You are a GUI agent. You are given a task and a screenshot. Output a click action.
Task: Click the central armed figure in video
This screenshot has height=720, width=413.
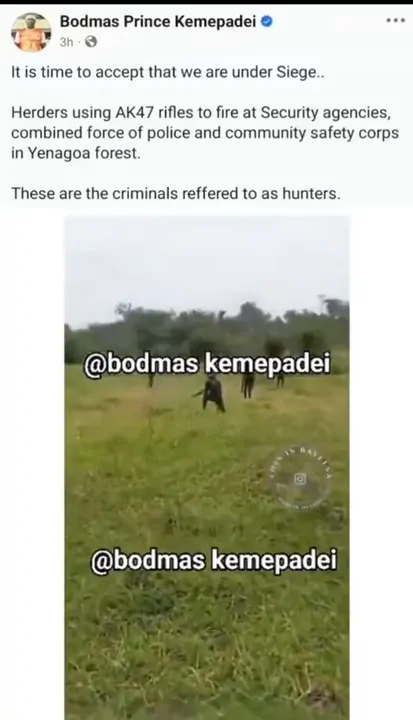click(x=212, y=393)
